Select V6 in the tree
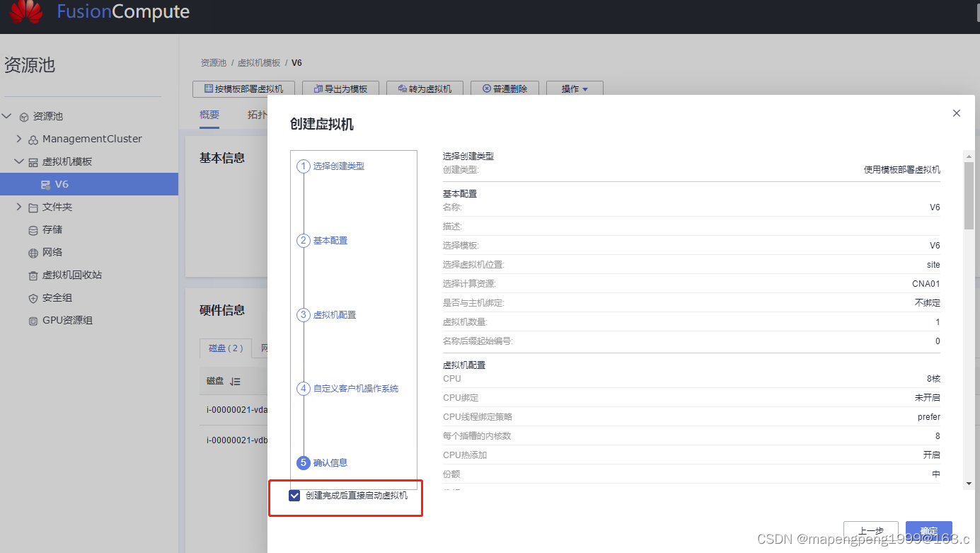 [89, 184]
